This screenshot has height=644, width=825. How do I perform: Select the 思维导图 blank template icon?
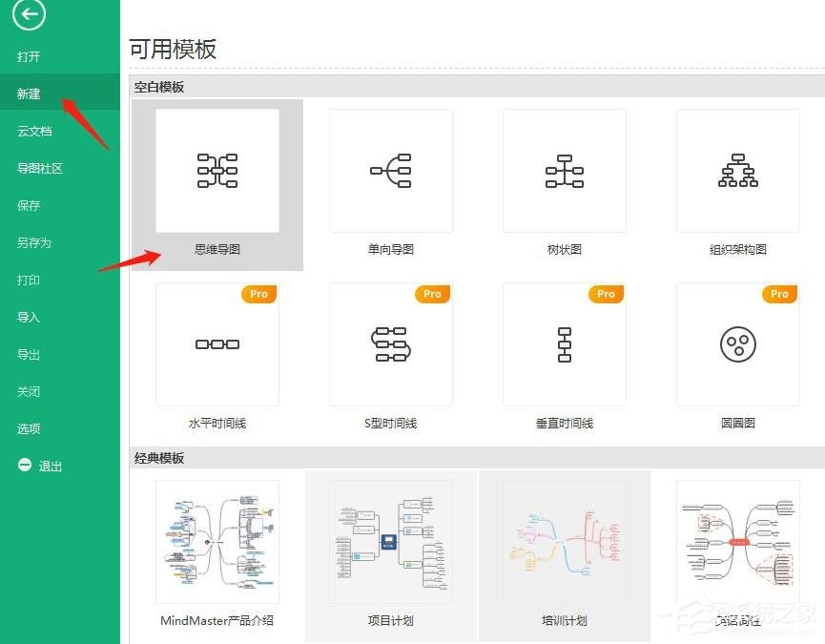click(217, 170)
